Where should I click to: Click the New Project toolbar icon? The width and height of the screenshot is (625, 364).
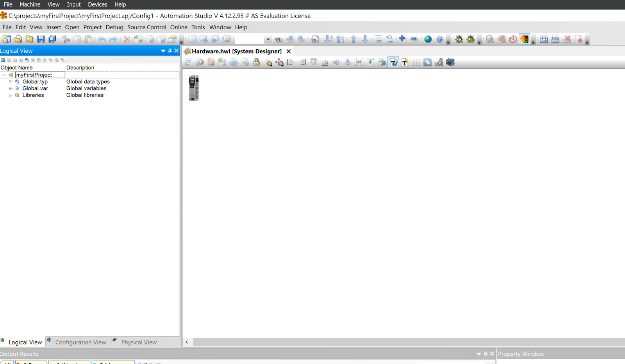point(7,39)
